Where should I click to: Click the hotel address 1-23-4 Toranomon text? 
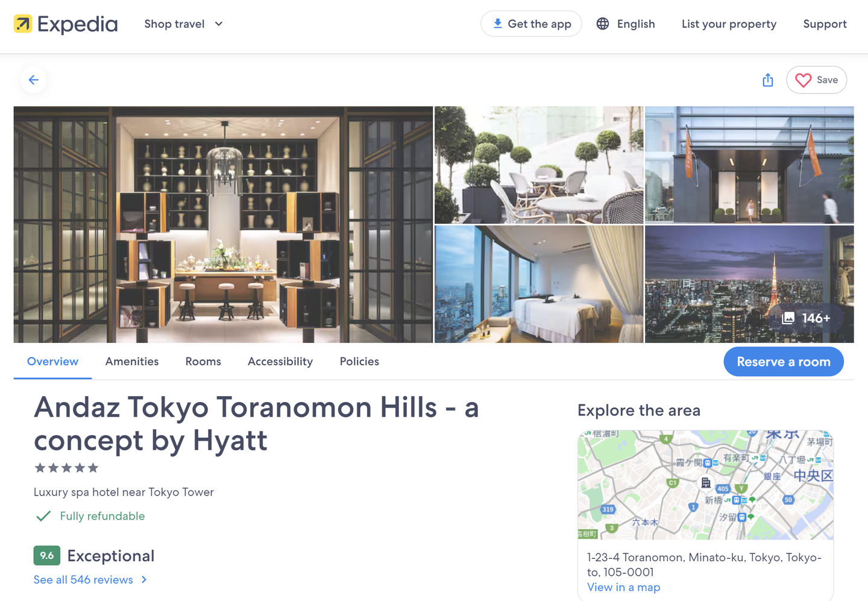(704, 565)
